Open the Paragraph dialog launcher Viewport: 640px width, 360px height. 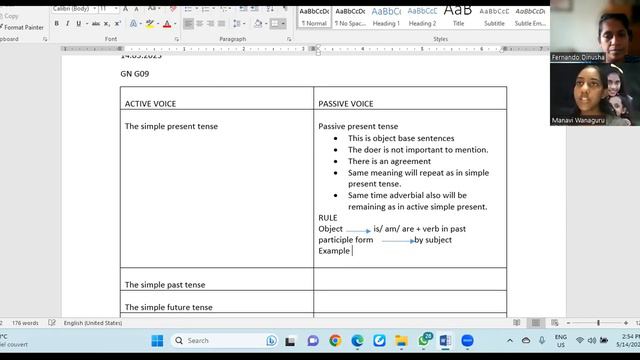click(289, 39)
